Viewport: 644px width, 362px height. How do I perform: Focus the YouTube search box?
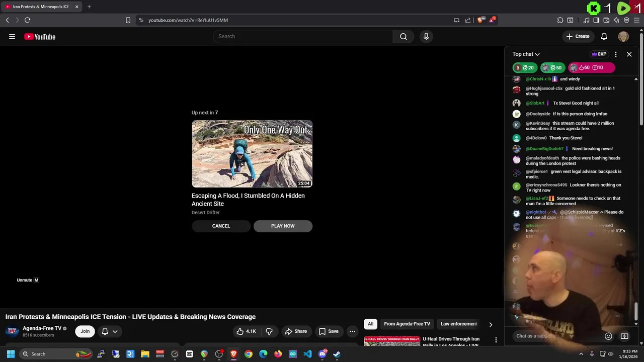(x=303, y=36)
